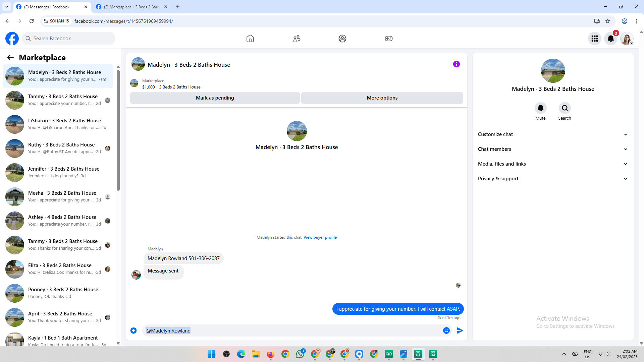
Task: Click the Mark as pending button
Action: coord(215,98)
